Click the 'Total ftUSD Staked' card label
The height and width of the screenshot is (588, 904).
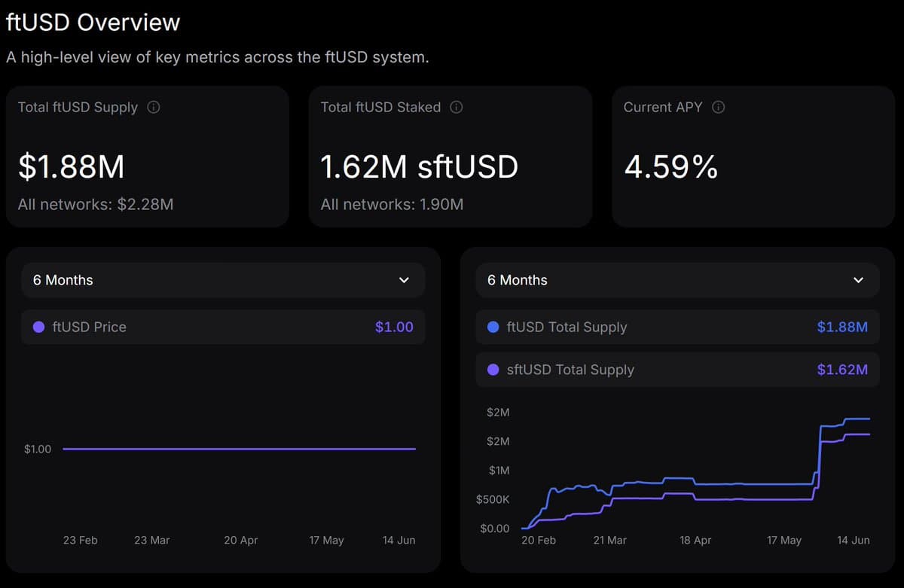coord(380,107)
